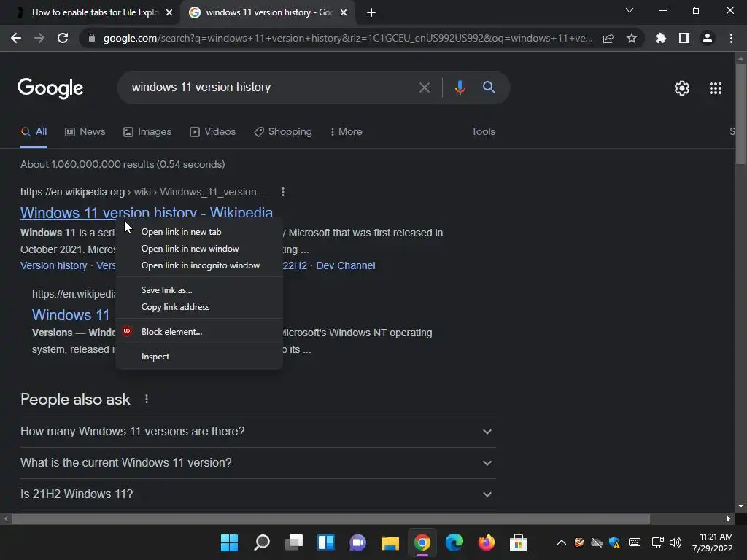Open the search Tools button
The height and width of the screenshot is (560, 747).
pyautogui.click(x=483, y=132)
